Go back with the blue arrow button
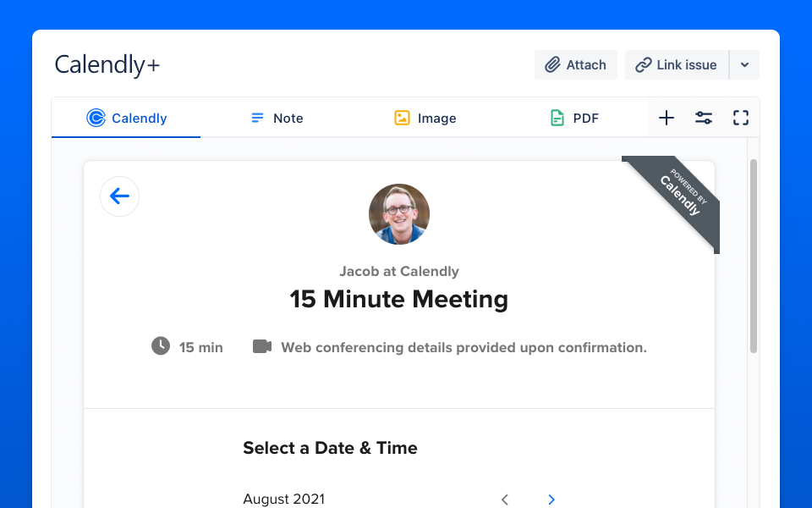812x508 pixels. point(119,196)
